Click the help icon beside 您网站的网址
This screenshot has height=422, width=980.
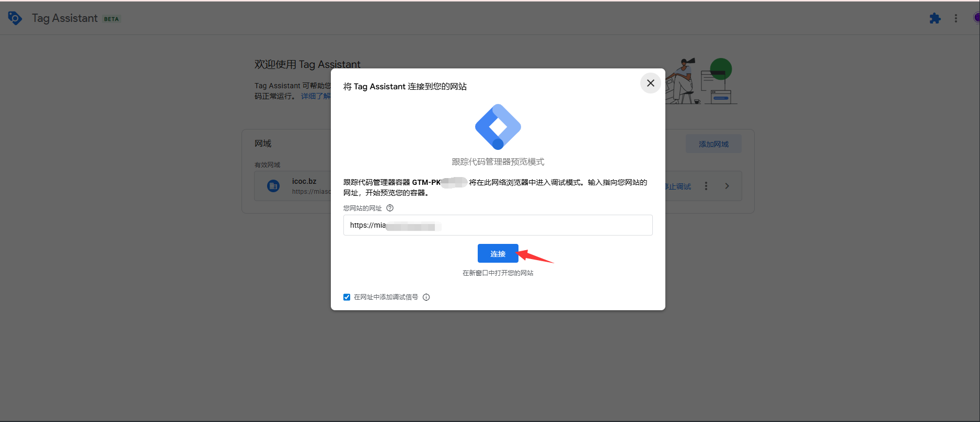pyautogui.click(x=390, y=208)
